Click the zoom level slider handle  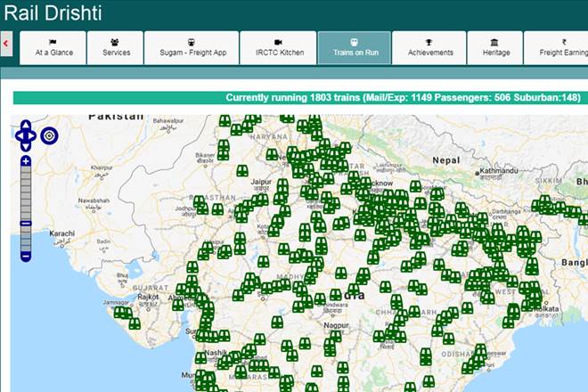(x=26, y=224)
